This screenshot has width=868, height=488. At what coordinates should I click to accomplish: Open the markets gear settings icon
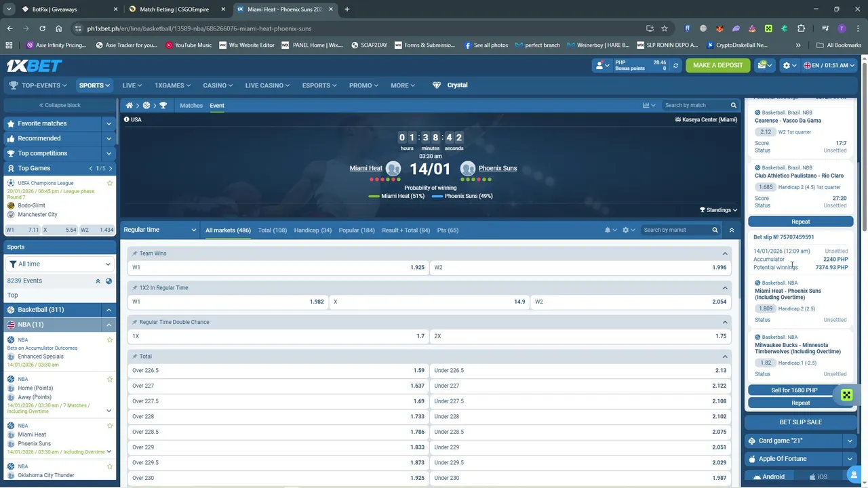pyautogui.click(x=629, y=230)
